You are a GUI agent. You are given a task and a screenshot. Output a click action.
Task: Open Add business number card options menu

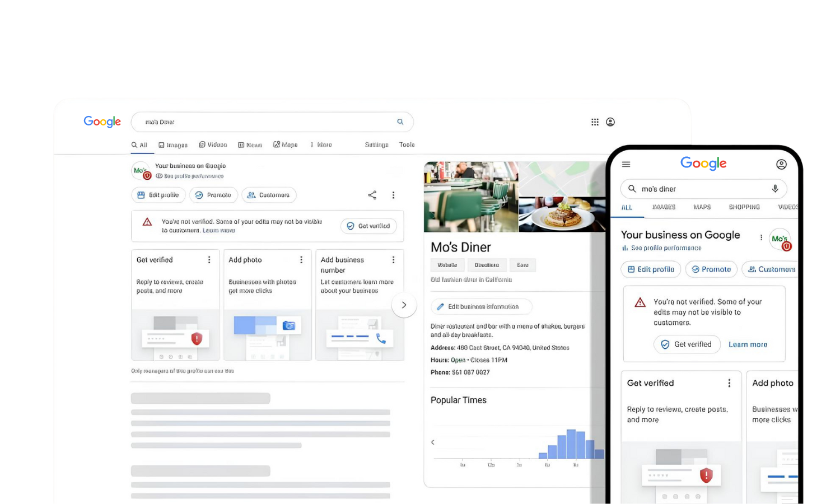point(393,260)
